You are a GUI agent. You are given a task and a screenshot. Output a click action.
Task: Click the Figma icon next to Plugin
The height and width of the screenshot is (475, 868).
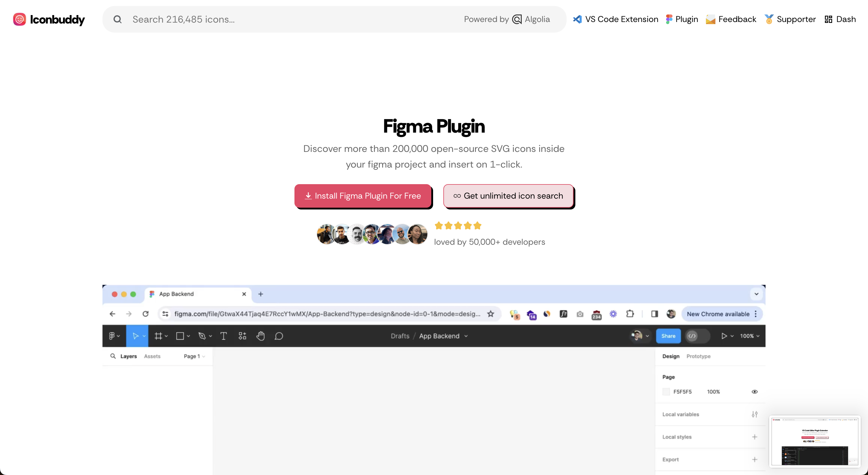point(669,19)
